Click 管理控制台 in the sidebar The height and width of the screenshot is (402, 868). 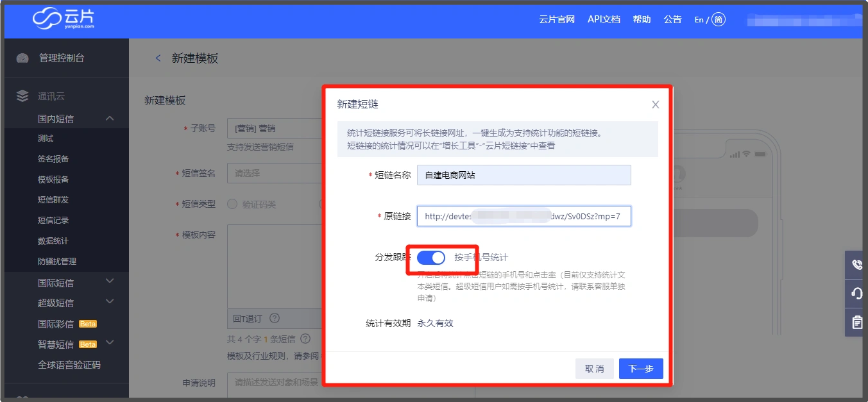click(x=62, y=58)
